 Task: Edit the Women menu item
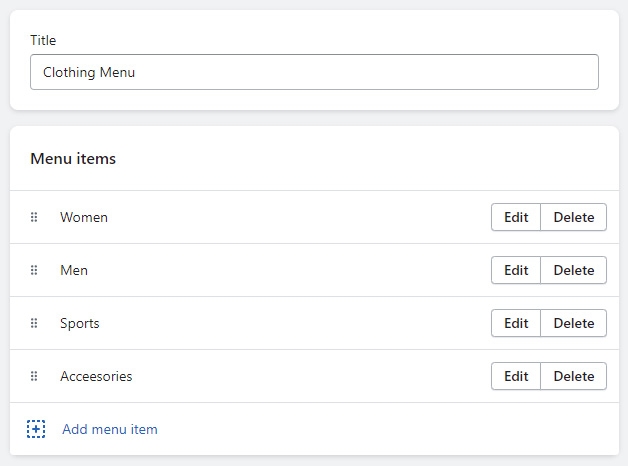pyautogui.click(x=516, y=217)
